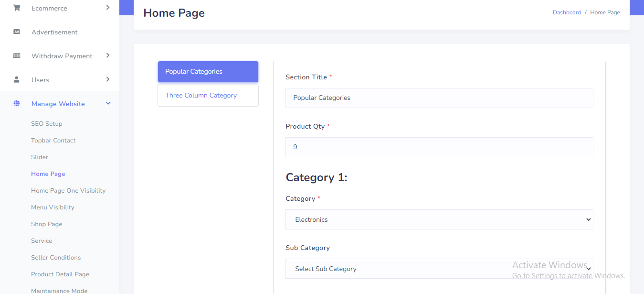Expand the Ecommerce menu chevron
Screen dimensions: 644x294
(x=108, y=8)
